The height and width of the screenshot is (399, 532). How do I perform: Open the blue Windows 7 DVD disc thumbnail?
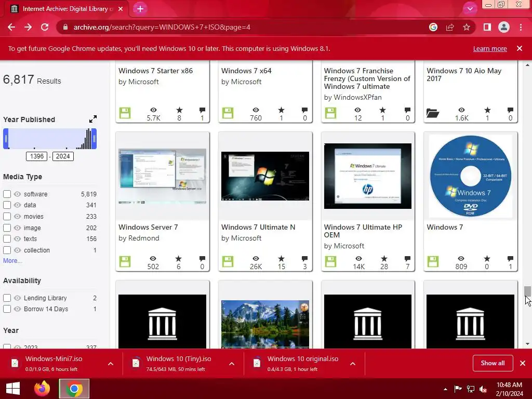(471, 176)
